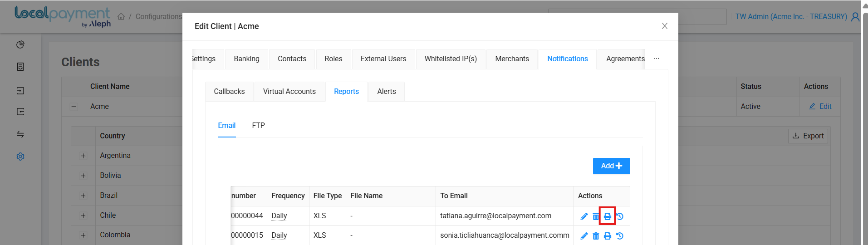868x245 pixels.
Task: Click the Add button
Action: pos(612,166)
